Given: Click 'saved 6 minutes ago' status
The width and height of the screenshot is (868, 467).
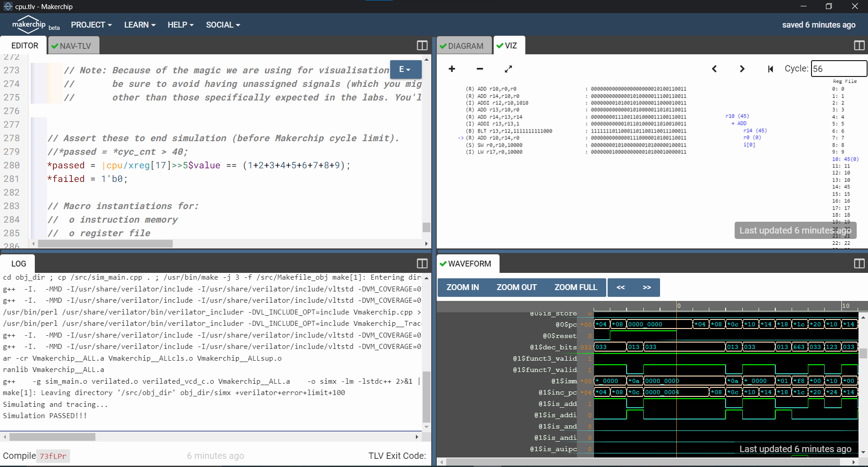Looking at the screenshot, I should point(819,25).
